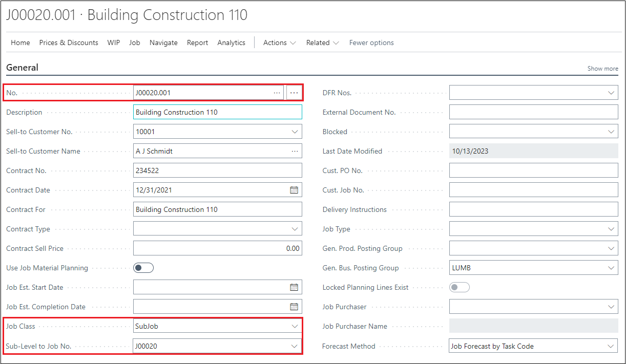Open Job Est. Start Date calendar icon
626x364 pixels.
[x=294, y=287]
